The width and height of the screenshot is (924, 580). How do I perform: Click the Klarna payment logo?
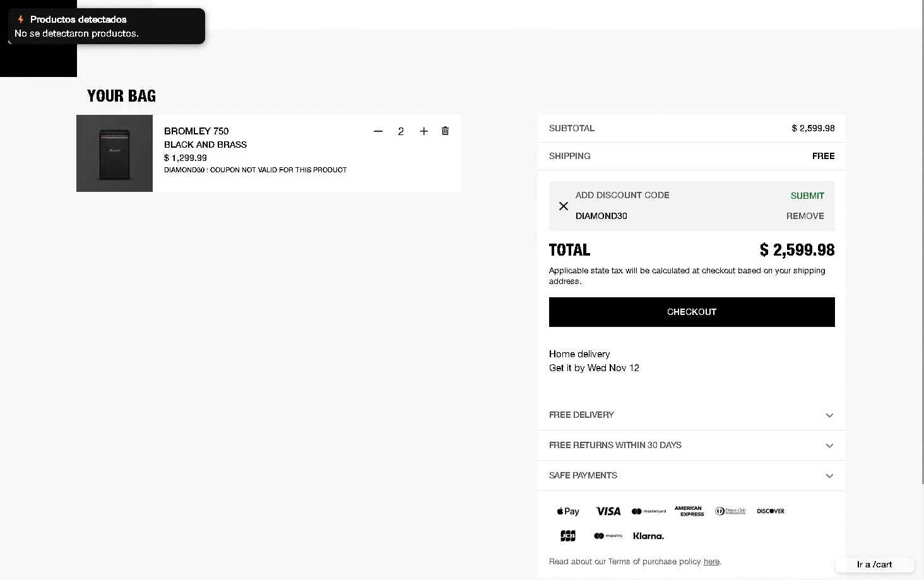[x=648, y=536]
